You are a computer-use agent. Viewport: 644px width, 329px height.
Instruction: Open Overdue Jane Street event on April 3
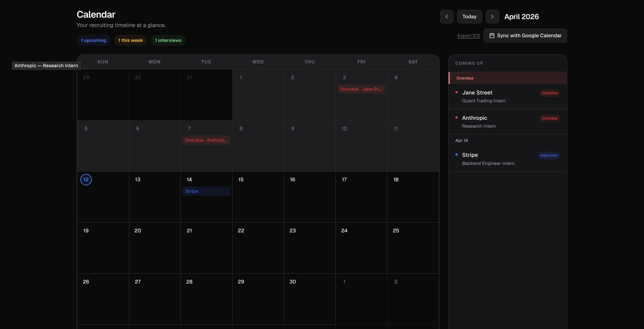[361, 89]
